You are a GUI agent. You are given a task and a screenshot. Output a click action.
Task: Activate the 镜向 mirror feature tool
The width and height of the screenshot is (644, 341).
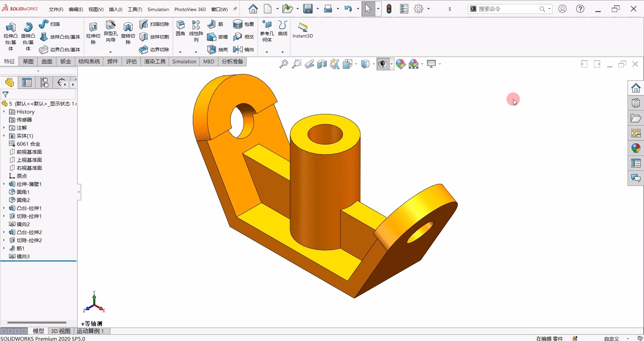244,49
